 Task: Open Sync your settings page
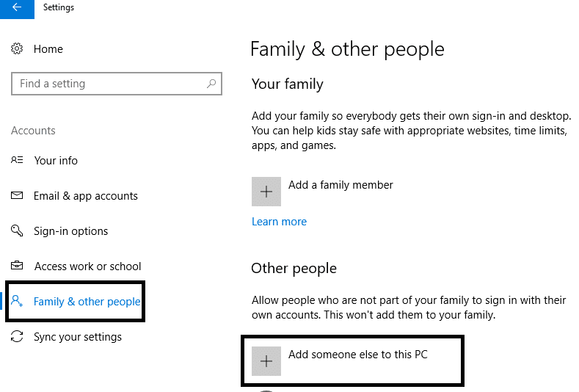[x=78, y=337]
